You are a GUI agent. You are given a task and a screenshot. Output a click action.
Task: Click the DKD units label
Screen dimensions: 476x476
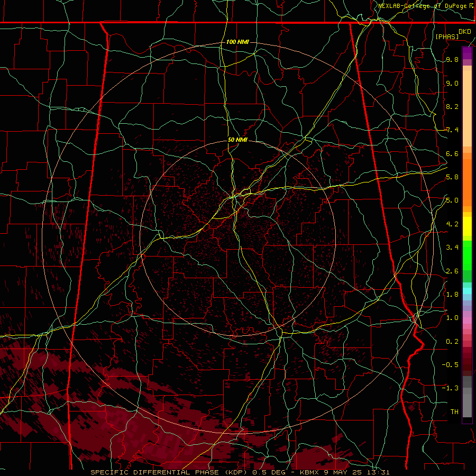tap(465, 32)
